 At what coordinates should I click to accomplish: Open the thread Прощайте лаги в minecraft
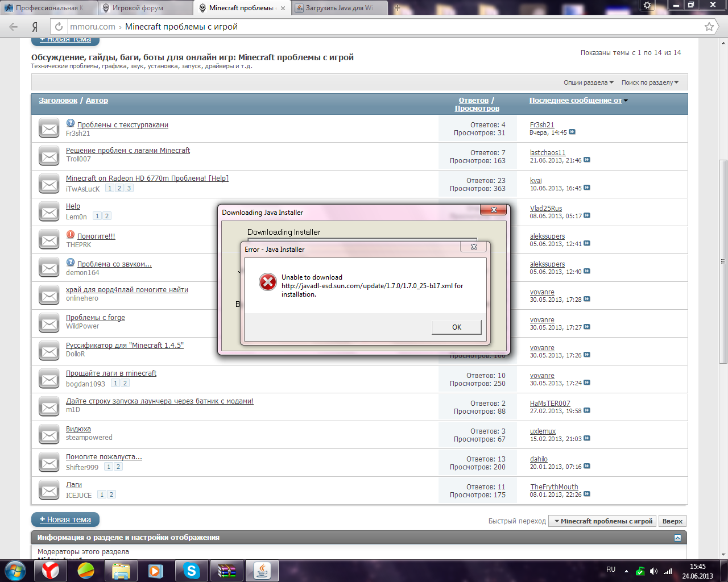click(111, 373)
